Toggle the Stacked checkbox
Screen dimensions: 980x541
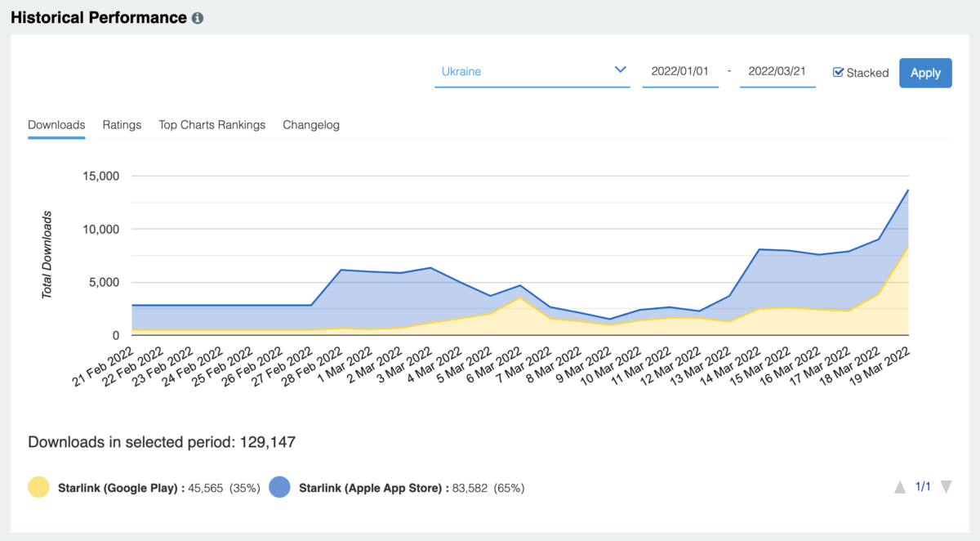(838, 73)
